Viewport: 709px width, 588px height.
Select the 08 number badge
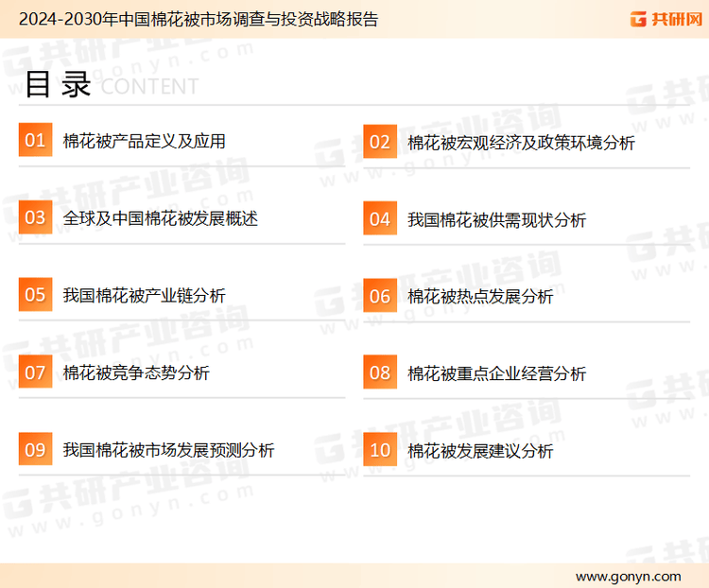380,373
